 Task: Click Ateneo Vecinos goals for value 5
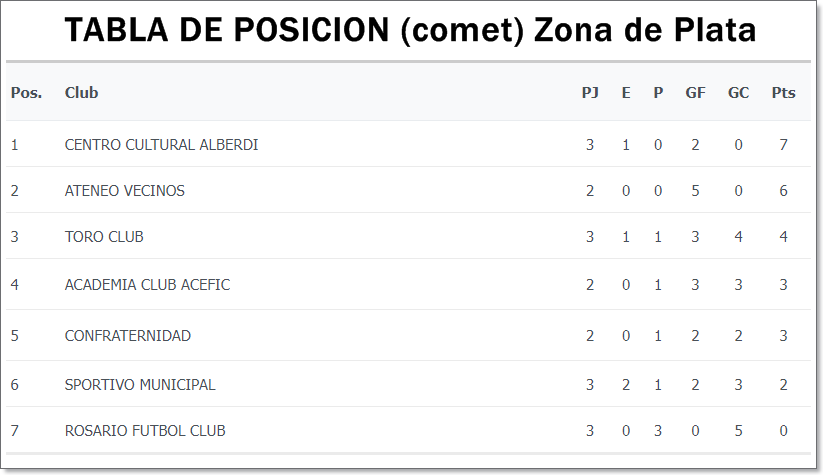(x=695, y=191)
